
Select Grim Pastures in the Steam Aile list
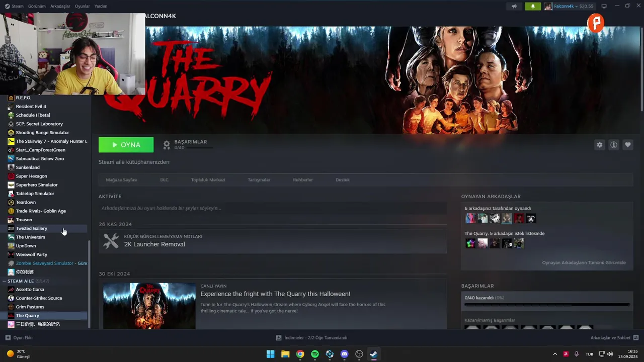point(30,307)
